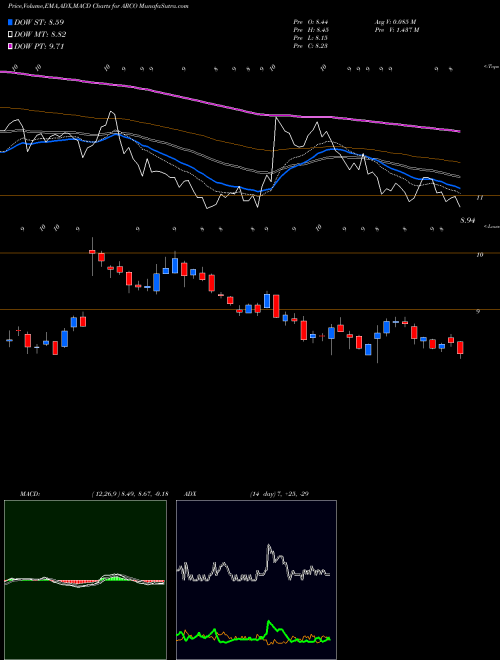Click the white DOW MT legend swatch
The width and height of the screenshot is (500, 660).
(x=10, y=35)
